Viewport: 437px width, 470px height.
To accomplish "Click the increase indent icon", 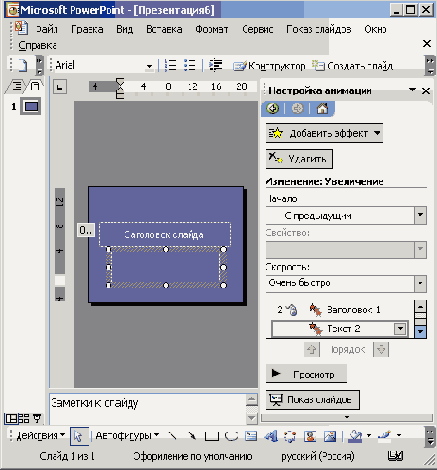I will point(216,65).
